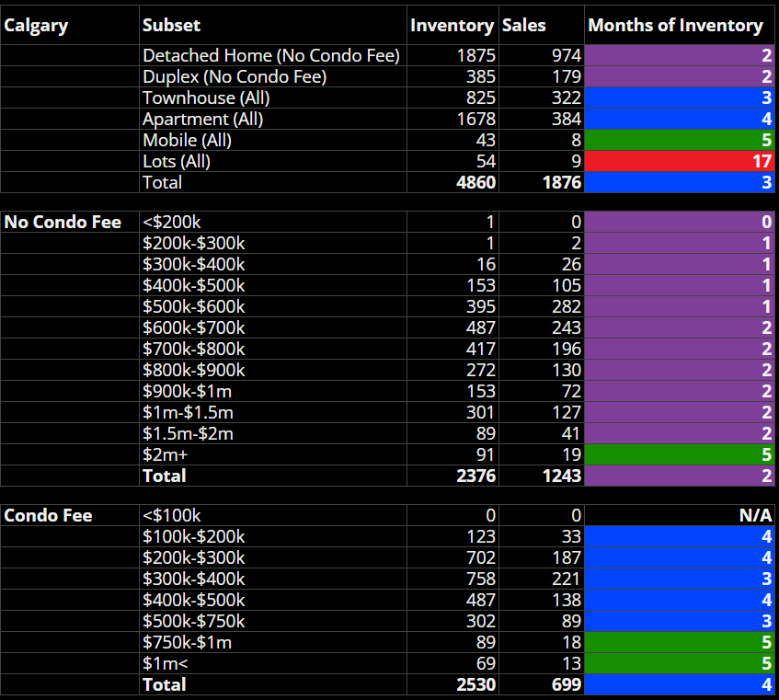Click the green months cell for Mobile (All)
Image resolution: width=779 pixels, height=700 pixels.
click(x=680, y=140)
